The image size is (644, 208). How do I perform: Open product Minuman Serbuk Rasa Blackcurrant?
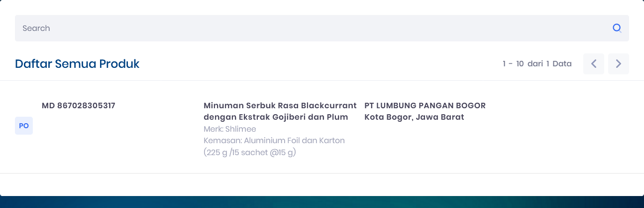tap(280, 106)
